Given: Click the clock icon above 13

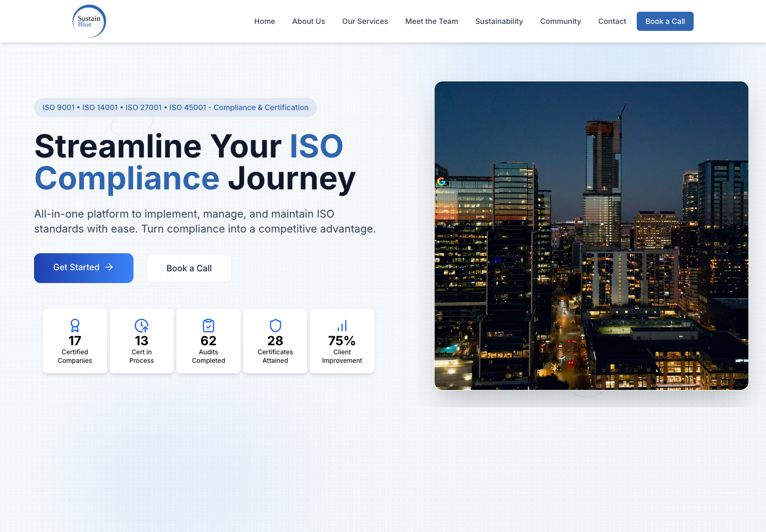Looking at the screenshot, I should pos(141,326).
